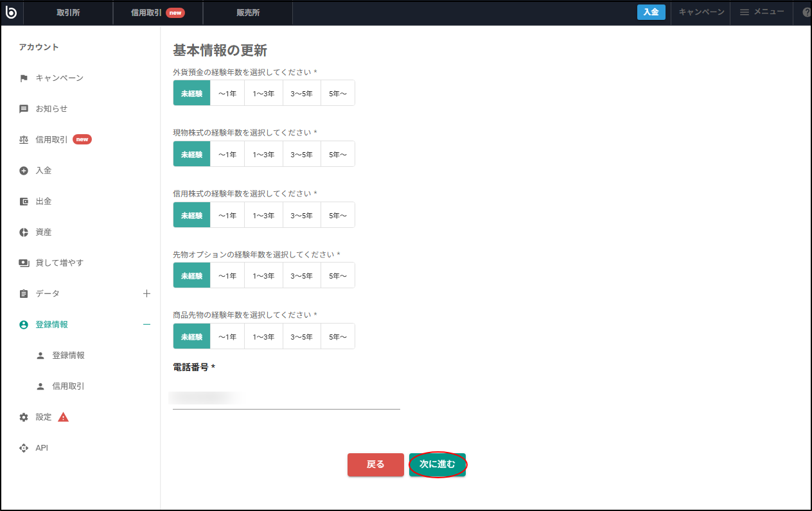Select 5年〜 for 現物株式 experience

[338, 154]
